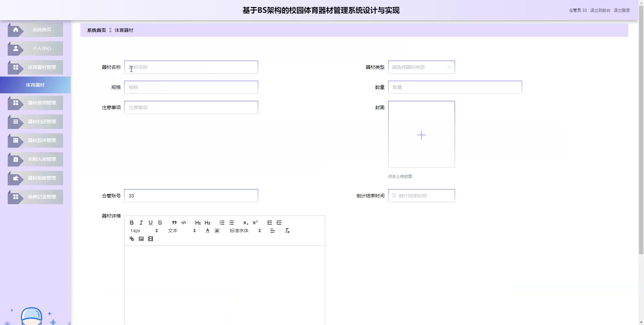This screenshot has width=644, height=325.
Task: Open the 标准字体 font family dropdown
Action: click(x=245, y=231)
